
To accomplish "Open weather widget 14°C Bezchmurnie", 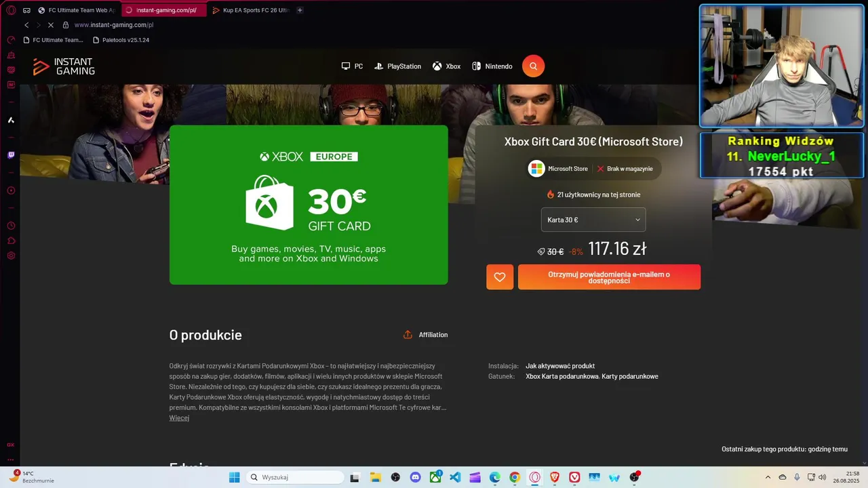I will [31, 477].
